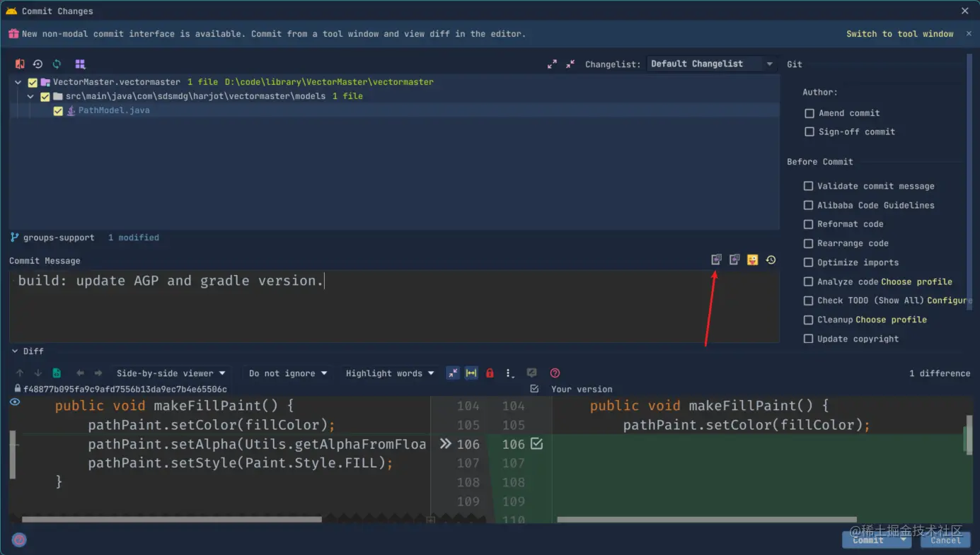
Task: Click the annotation comment icon in Diff toolbar
Action: (x=532, y=373)
